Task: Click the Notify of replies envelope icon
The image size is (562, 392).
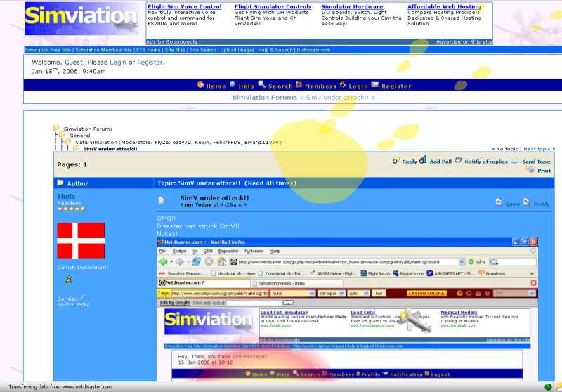Action: pos(459,160)
